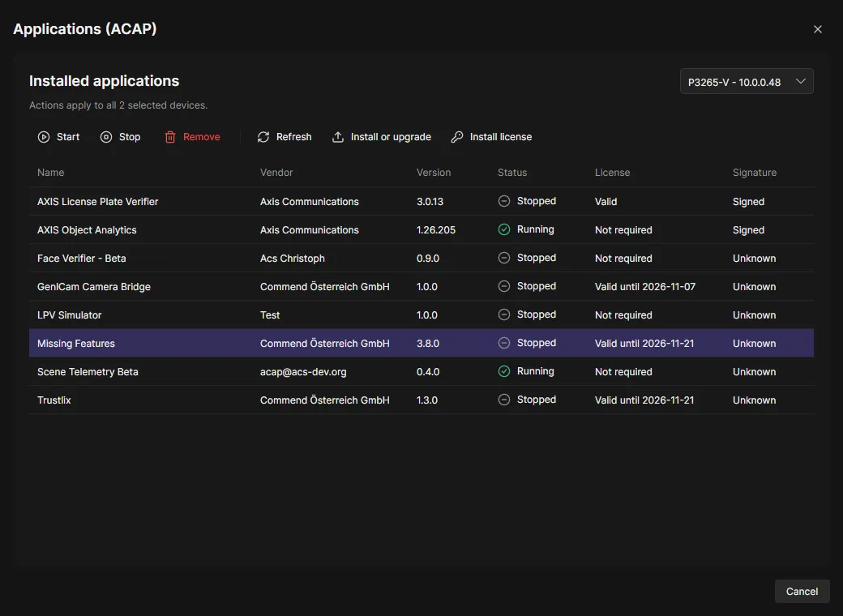This screenshot has height=616, width=843.
Task: Select the Scene Telemetry Beta row name
Action: (x=88, y=372)
